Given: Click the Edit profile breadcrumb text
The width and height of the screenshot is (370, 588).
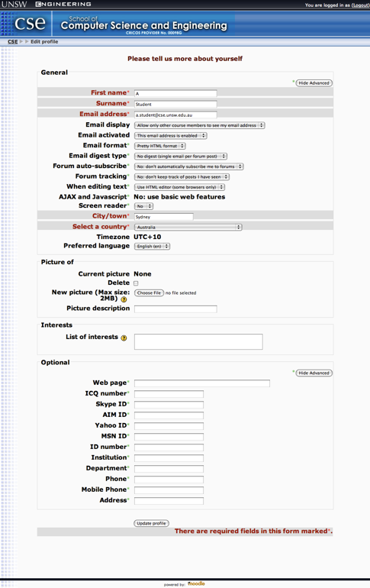Looking at the screenshot, I should coord(44,42).
